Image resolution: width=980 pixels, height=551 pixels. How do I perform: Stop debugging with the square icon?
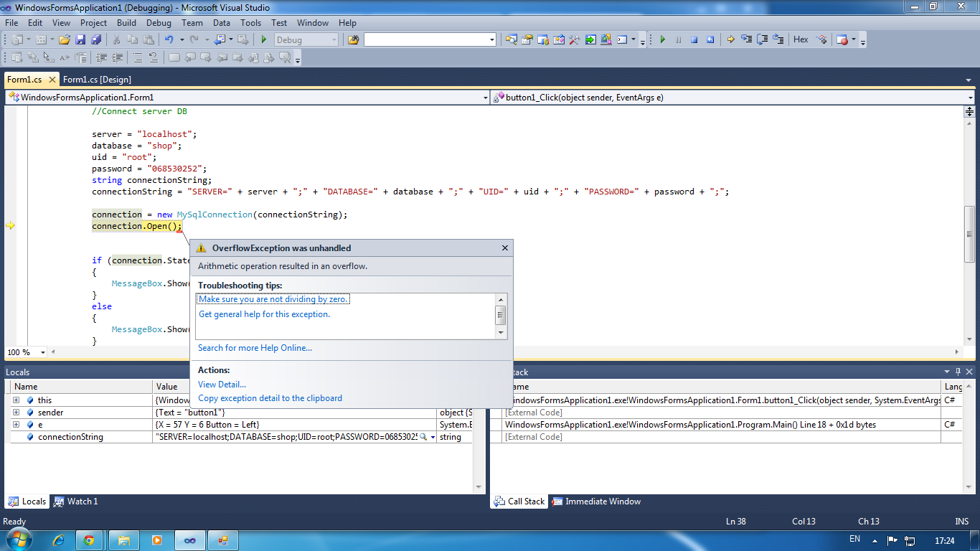pos(694,39)
